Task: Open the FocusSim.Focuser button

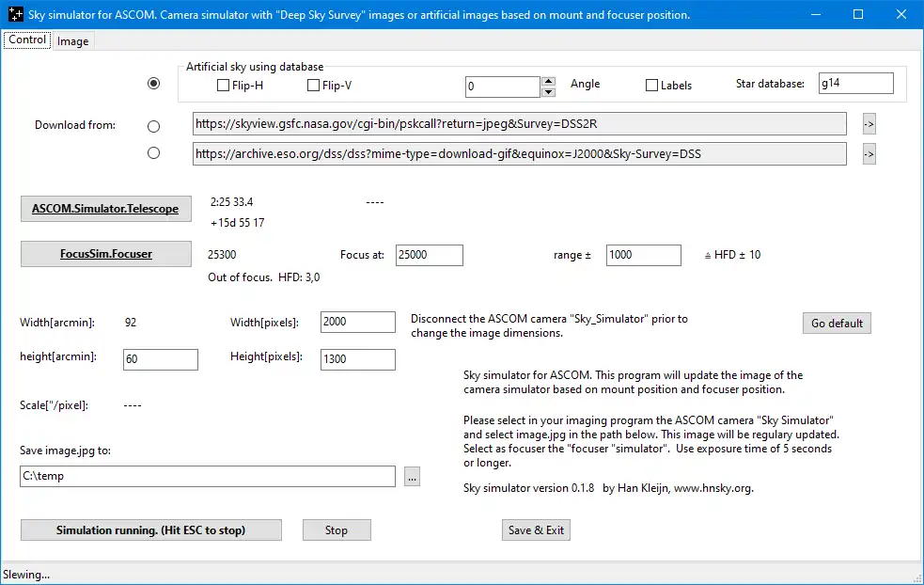Action: coord(106,254)
